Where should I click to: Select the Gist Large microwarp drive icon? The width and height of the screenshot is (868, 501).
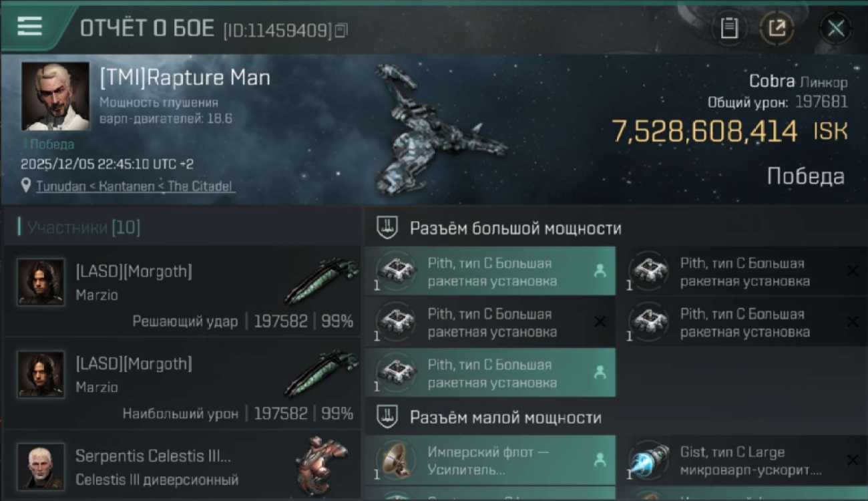coord(649,460)
